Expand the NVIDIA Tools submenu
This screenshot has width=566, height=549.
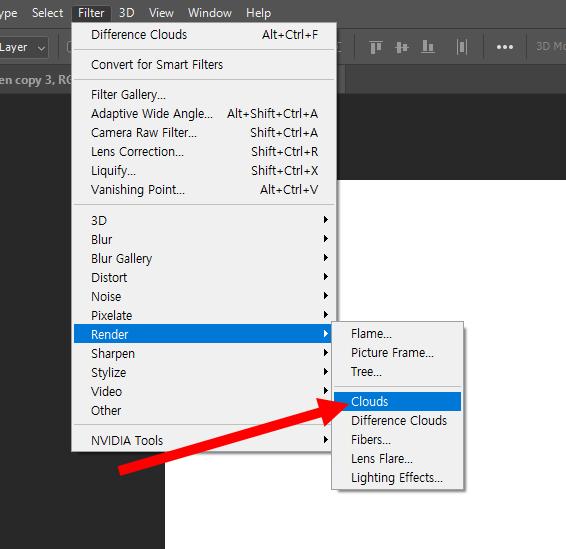click(x=204, y=440)
